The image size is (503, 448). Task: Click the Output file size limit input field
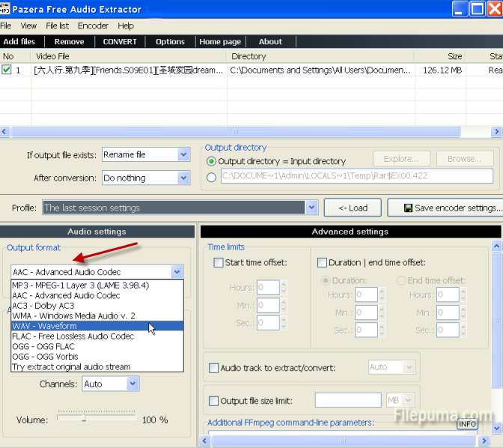[x=347, y=401]
